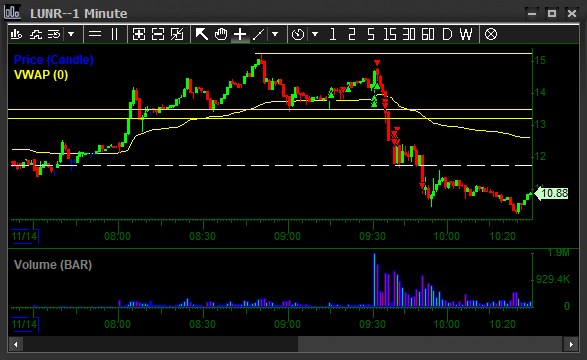Click the zoom out icon

pyautogui.click(x=158, y=34)
